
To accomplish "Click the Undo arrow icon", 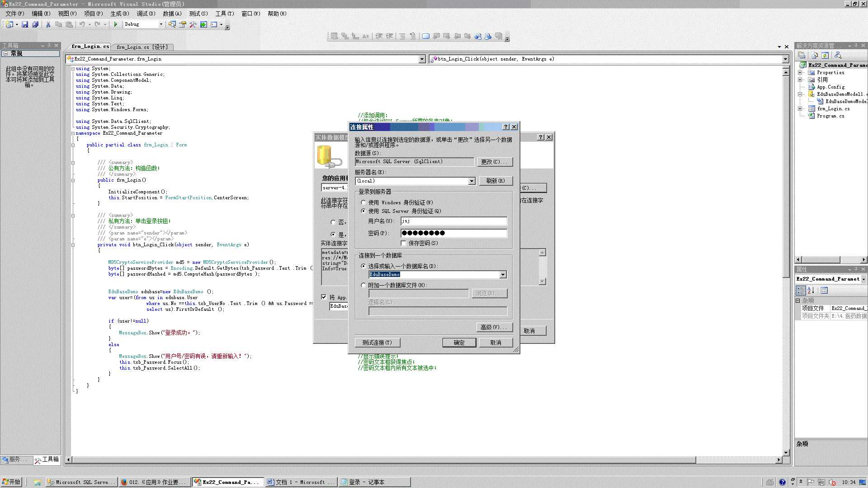I will [82, 24].
